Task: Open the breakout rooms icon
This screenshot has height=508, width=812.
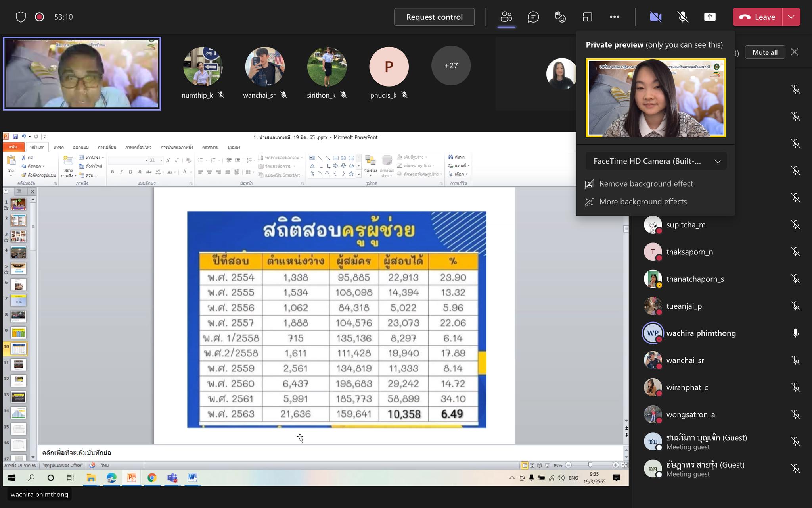Action: [x=587, y=17]
